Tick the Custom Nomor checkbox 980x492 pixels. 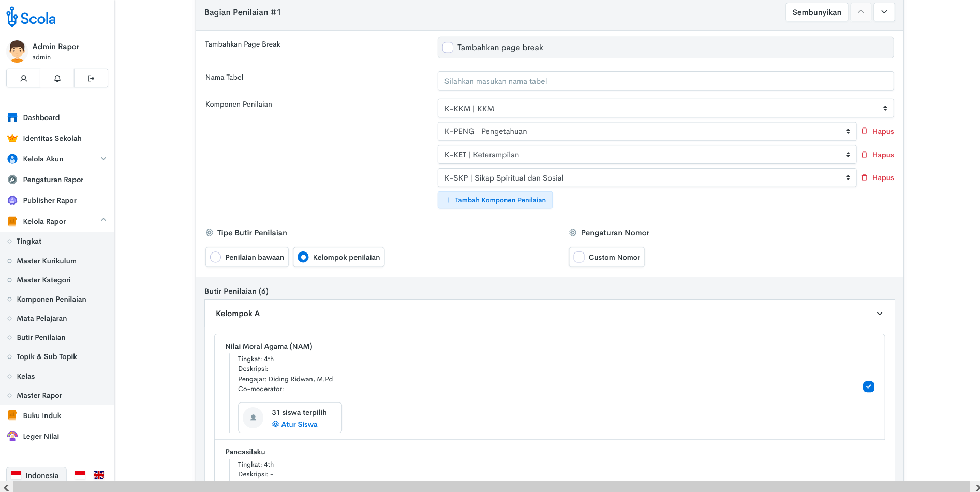[579, 257]
